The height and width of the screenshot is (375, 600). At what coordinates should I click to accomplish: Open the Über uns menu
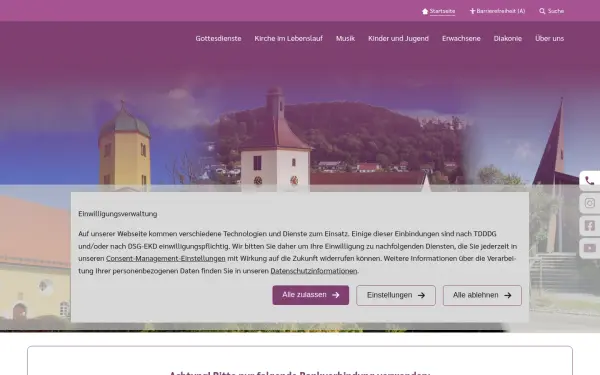(x=549, y=38)
